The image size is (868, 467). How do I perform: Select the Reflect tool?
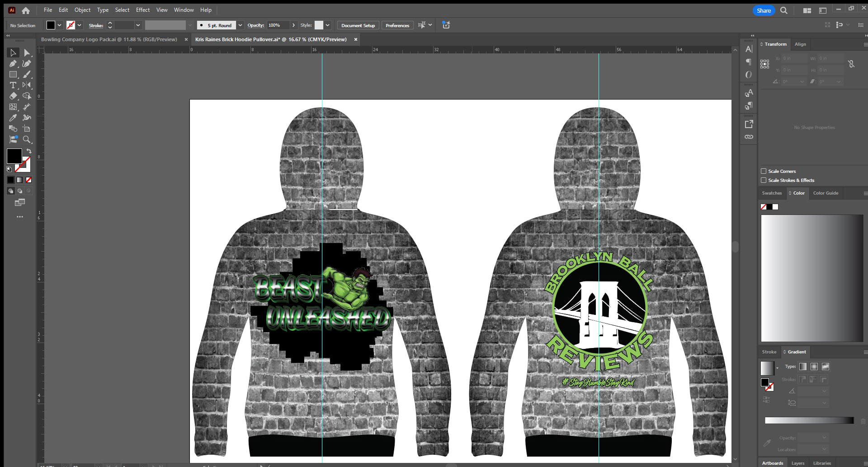[27, 85]
